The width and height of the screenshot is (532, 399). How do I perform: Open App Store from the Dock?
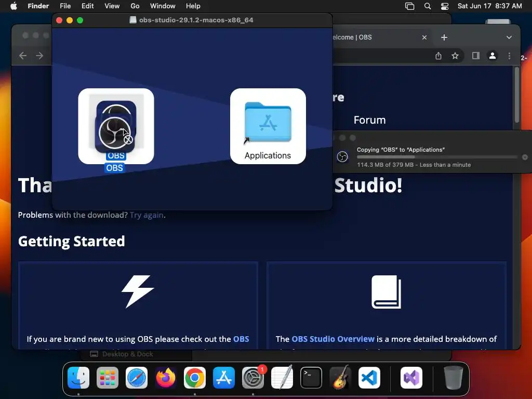[224, 378]
